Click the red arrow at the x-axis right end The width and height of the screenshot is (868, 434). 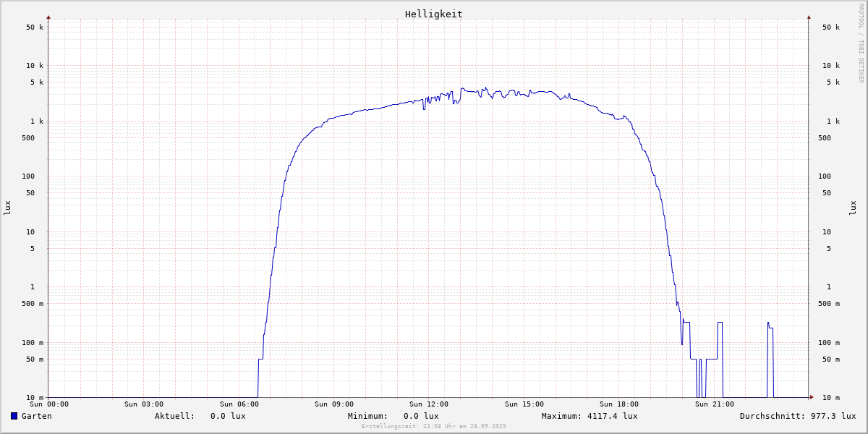pos(812,397)
